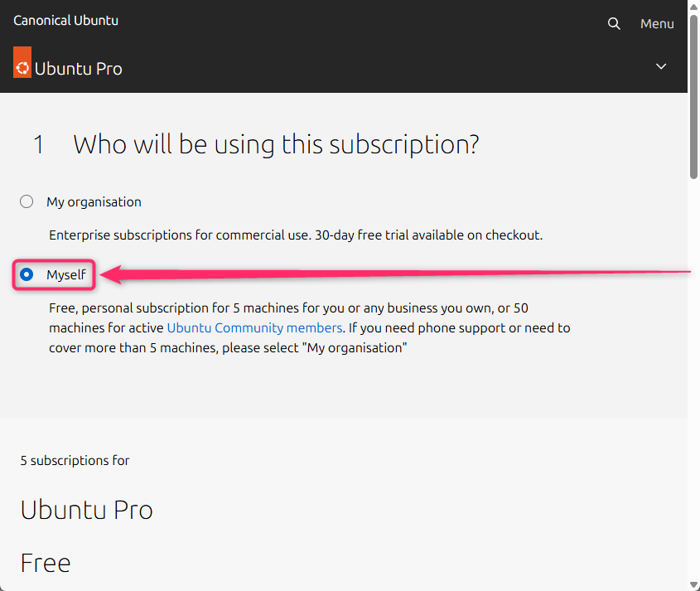
Task: Click the Who will be using heading
Action: pos(276,145)
